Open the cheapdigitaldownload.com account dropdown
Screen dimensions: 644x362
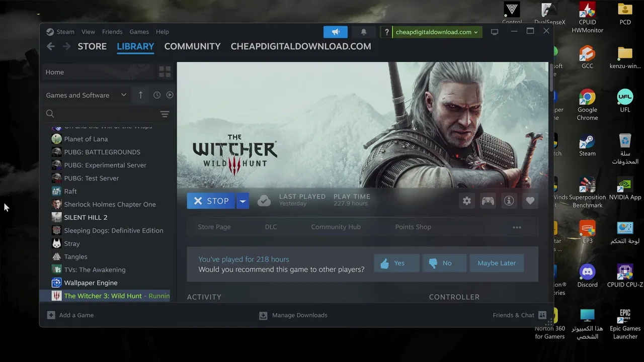(437, 32)
